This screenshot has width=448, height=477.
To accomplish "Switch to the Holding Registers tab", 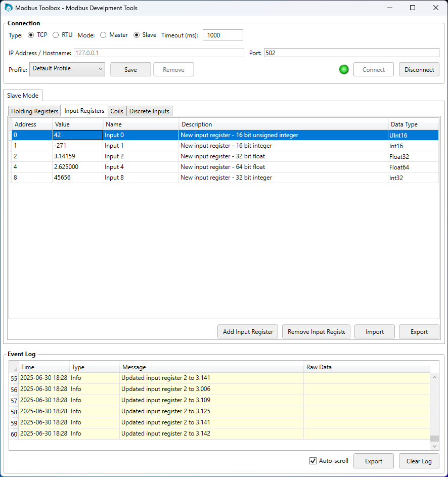I will (x=34, y=111).
